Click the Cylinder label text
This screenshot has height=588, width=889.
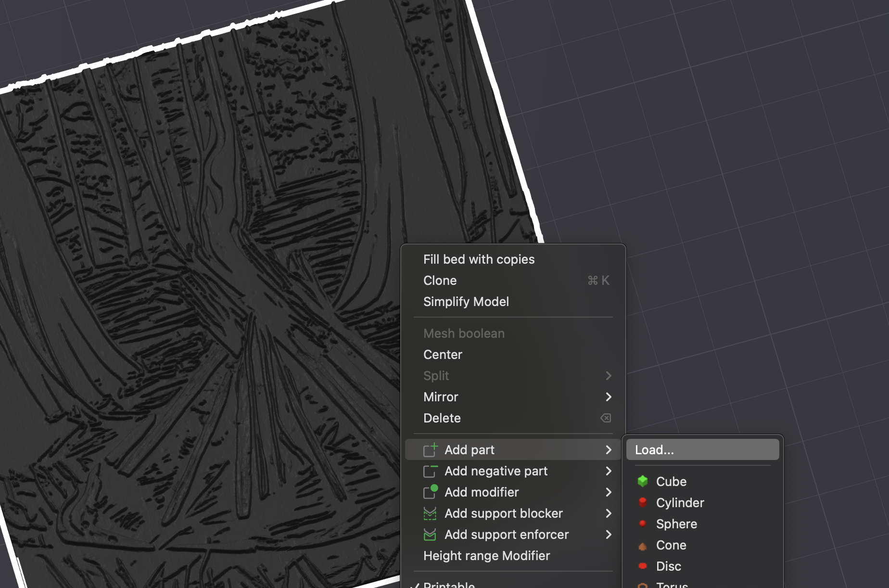coord(680,503)
